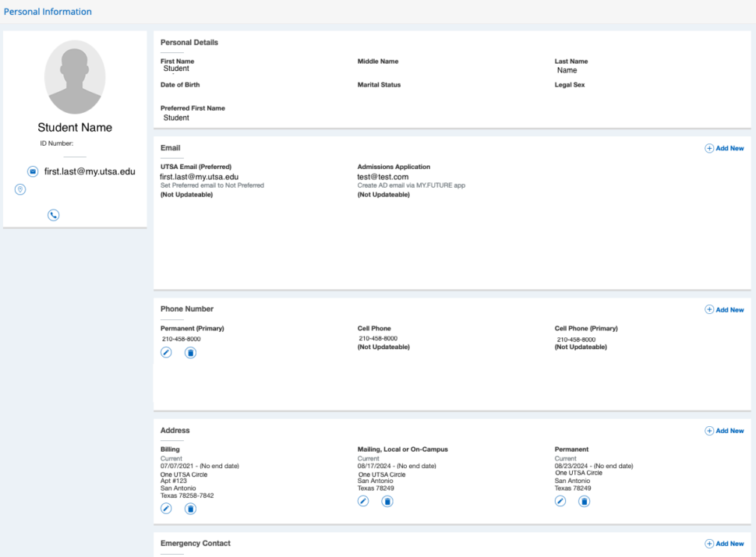This screenshot has width=756, height=557.
Task: Add New phone number
Action: 724,309
